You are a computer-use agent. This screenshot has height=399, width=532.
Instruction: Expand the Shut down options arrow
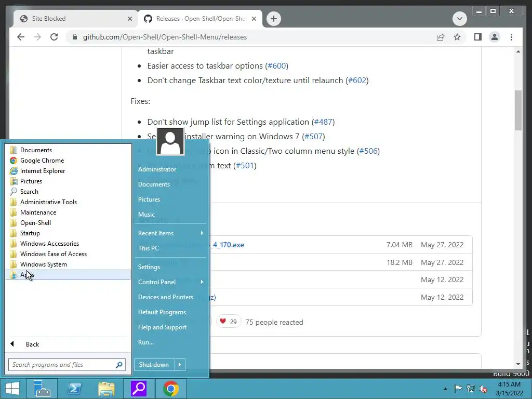180,365
